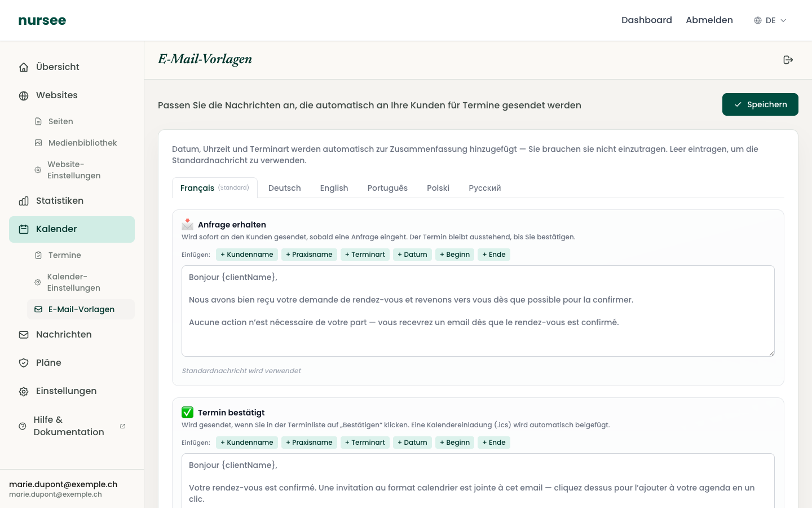Click the Anfrage erhalten mailbox emoji
812x508 pixels.
188,224
